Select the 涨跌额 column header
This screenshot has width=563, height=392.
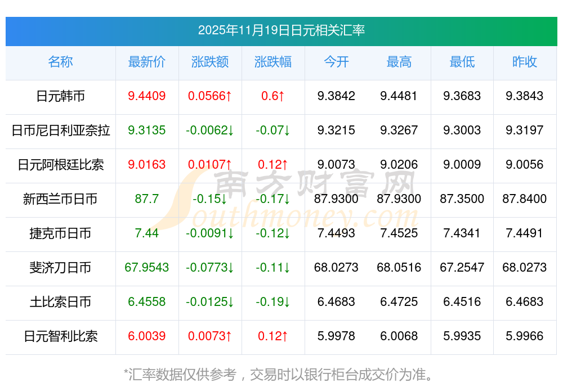210,62
